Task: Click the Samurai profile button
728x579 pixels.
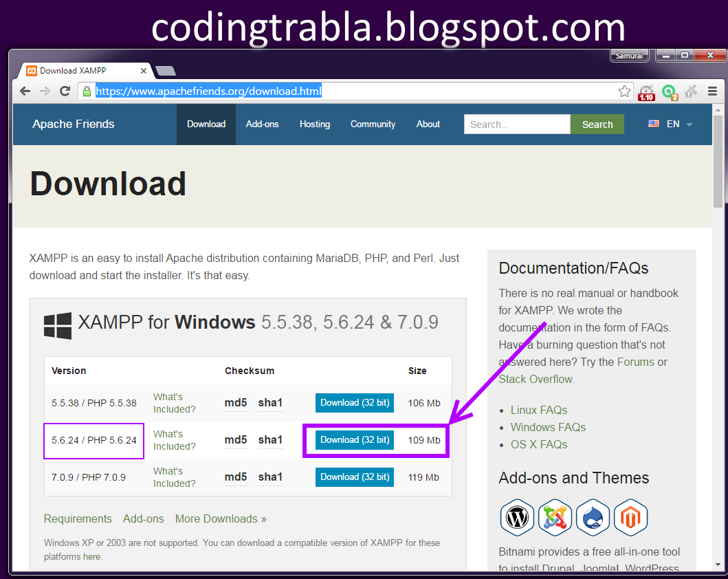Action: (629, 55)
